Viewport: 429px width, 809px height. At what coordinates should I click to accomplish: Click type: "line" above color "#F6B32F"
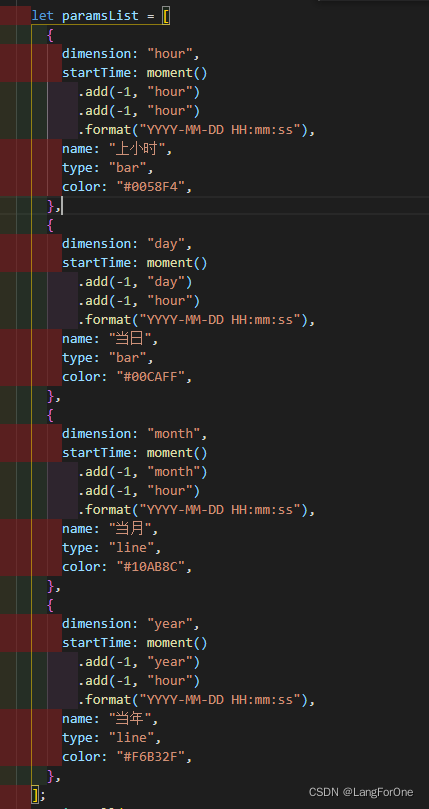pyautogui.click(x=112, y=737)
